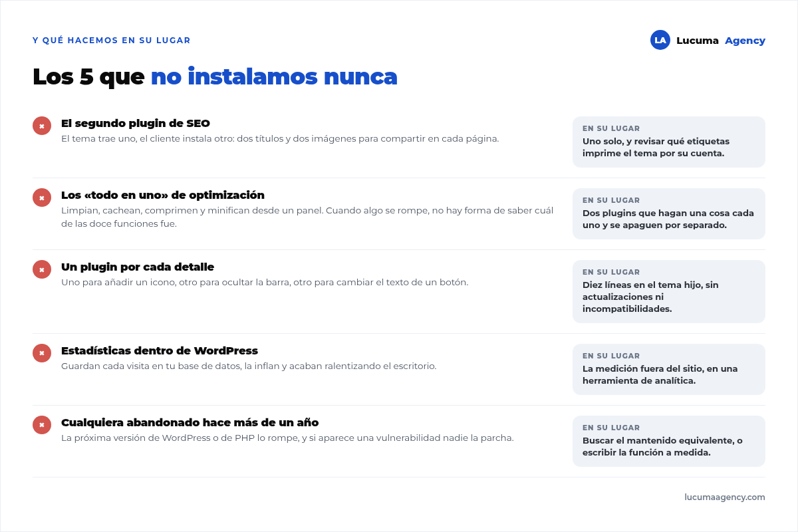This screenshot has height=532, width=798.
Task: Select the 'Los «todo en uno» de optimización' heading
Action: 163,195
